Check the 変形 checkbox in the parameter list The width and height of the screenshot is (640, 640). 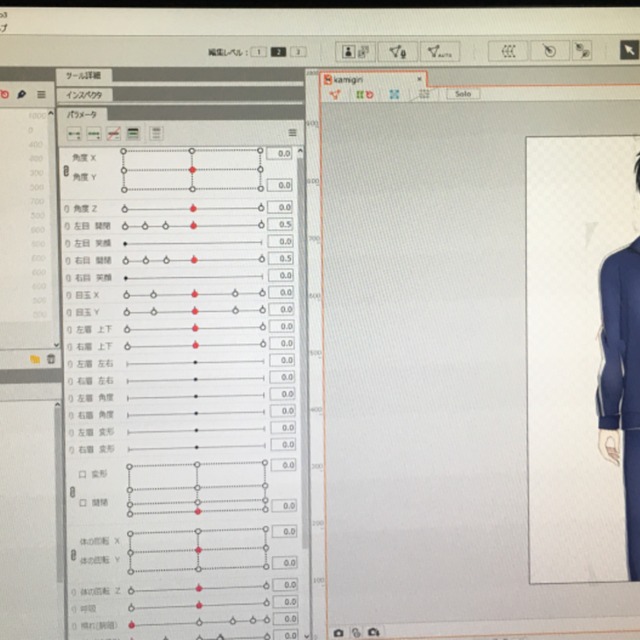click(x=83, y=474)
